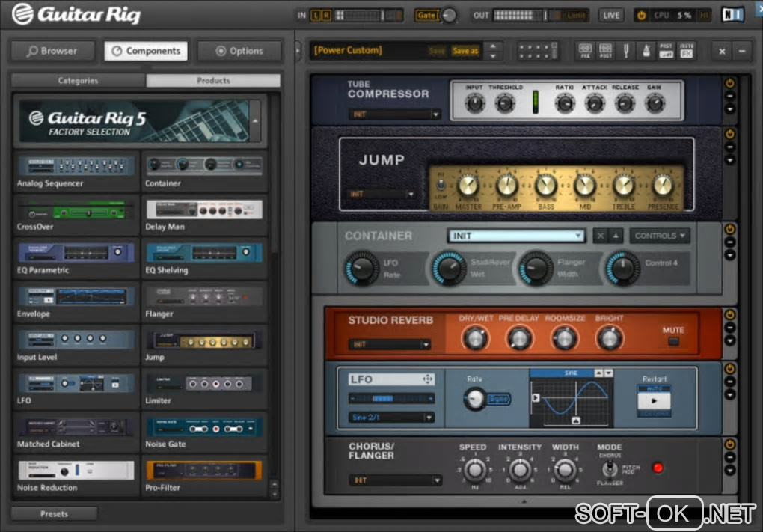Minimize the Studio Reverb module view

[730, 328]
